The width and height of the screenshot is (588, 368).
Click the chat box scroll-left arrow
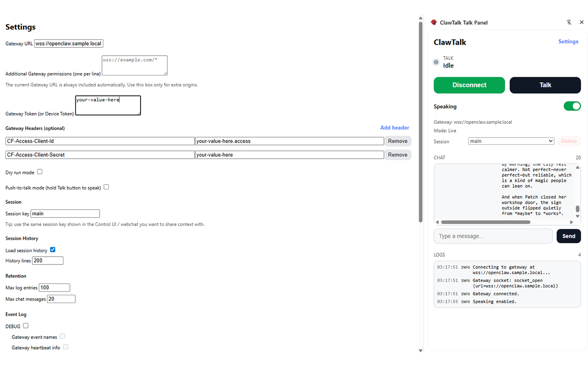(437, 222)
